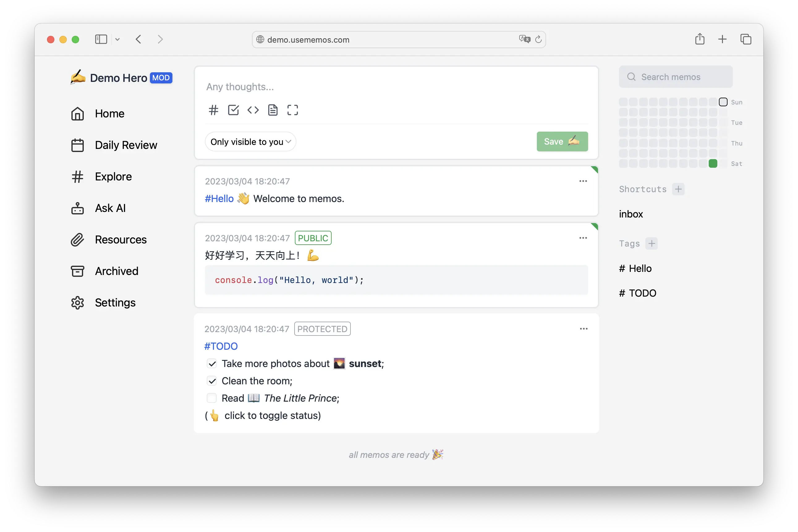Click the memo input field
This screenshot has width=798, height=532.
(396, 86)
